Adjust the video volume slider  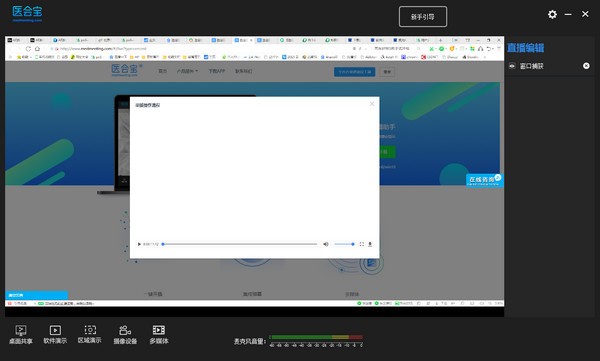pyautogui.click(x=344, y=244)
